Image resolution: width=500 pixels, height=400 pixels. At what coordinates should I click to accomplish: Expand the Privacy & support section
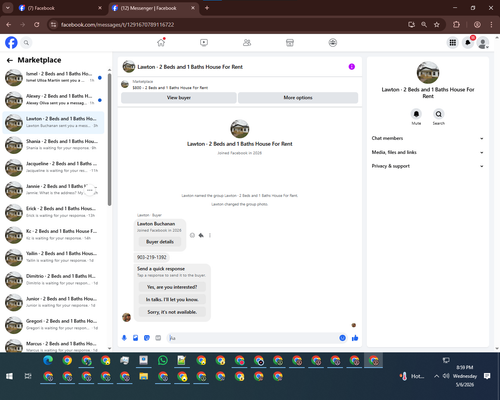[x=428, y=166]
